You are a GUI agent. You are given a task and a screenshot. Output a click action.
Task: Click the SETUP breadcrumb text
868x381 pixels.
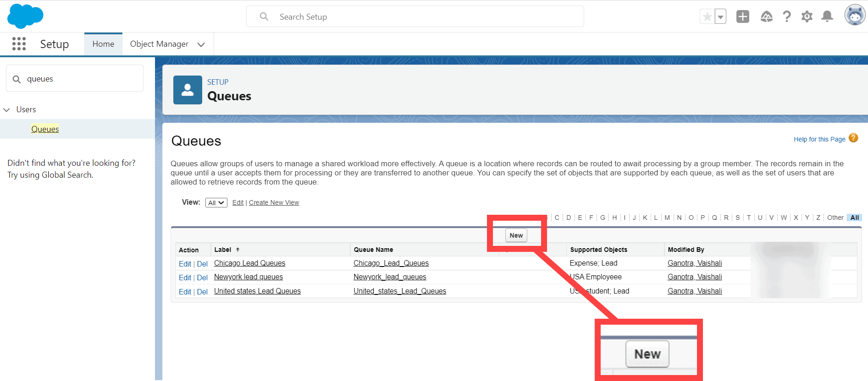click(x=218, y=82)
